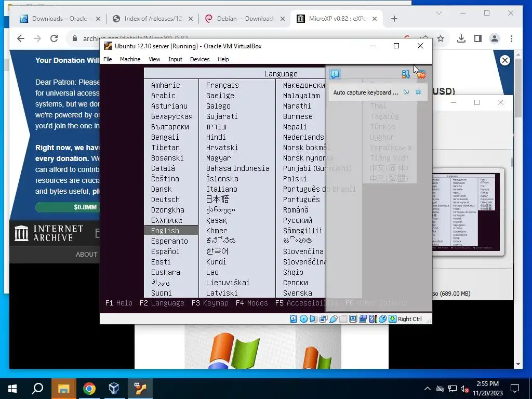Open Chrome tab search chevron
The width and height of the screenshot is (532, 399).
pos(438,13)
